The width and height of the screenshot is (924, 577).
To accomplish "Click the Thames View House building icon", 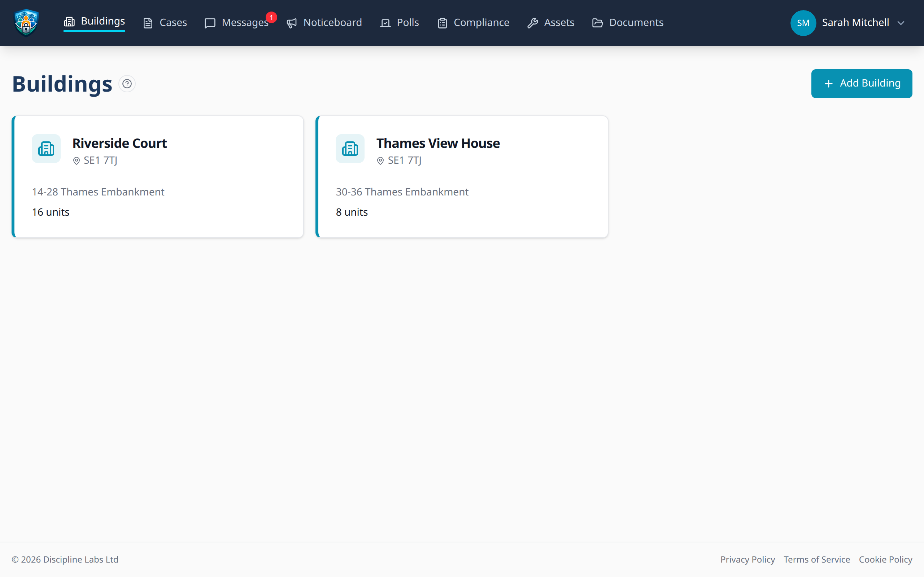I will coord(350,149).
